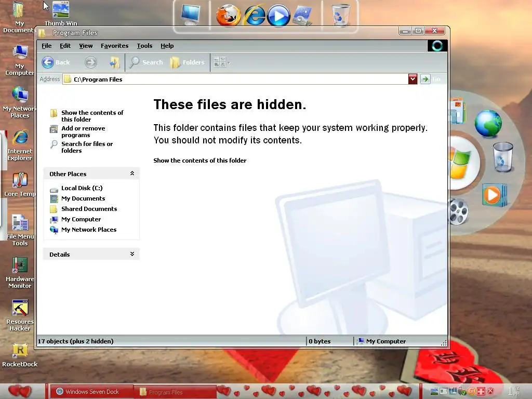Open the Search pane from toolbar
Screen dimensions: 532x399
click(x=146, y=62)
